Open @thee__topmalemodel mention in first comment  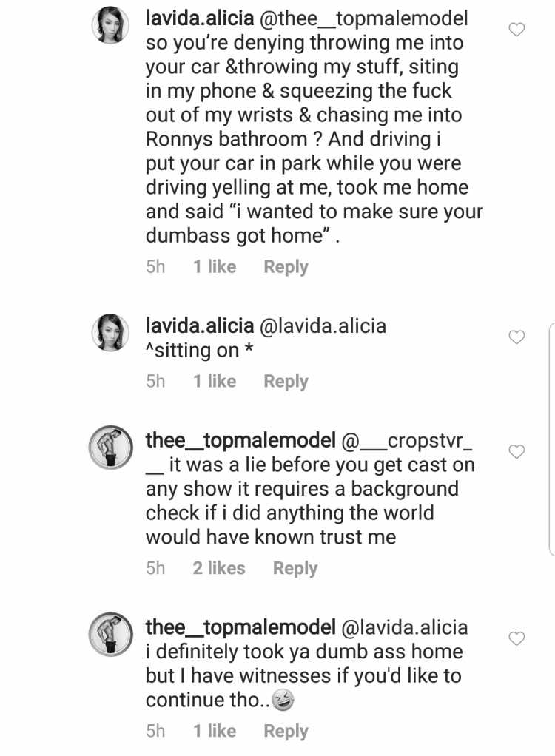[363, 18]
